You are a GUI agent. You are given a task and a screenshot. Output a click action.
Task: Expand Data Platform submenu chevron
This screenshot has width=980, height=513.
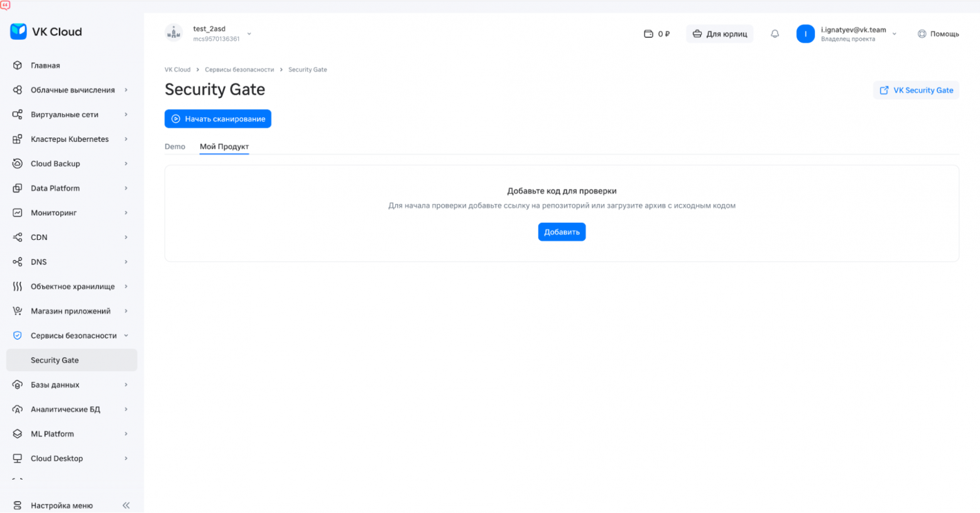[x=126, y=188]
